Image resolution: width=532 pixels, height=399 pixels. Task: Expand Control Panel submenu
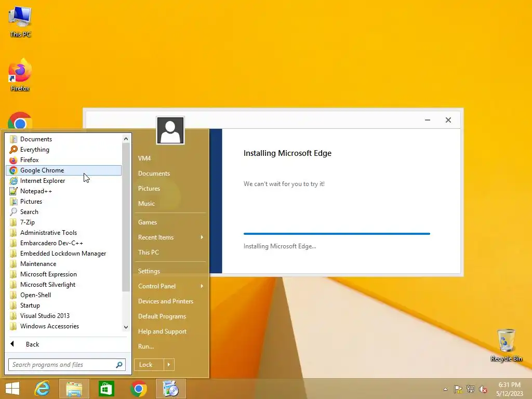(x=170, y=286)
